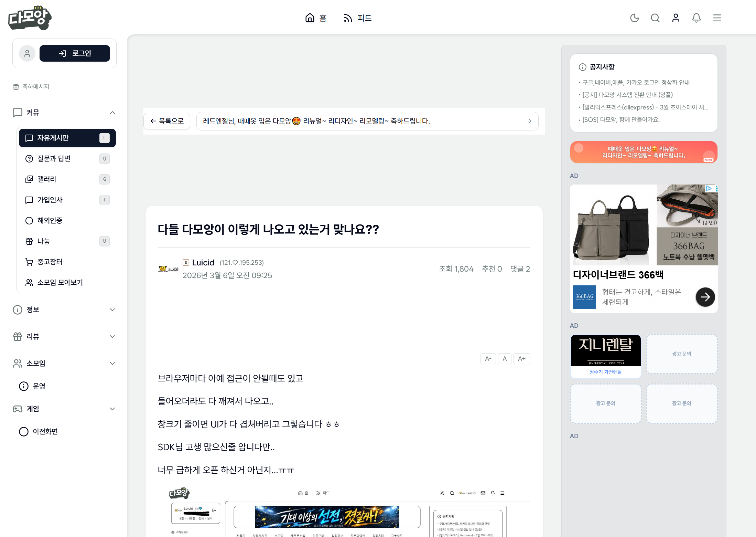Viewport: 756px width, 537px height.
Task: Expand the 게임 section
Action: (64, 409)
